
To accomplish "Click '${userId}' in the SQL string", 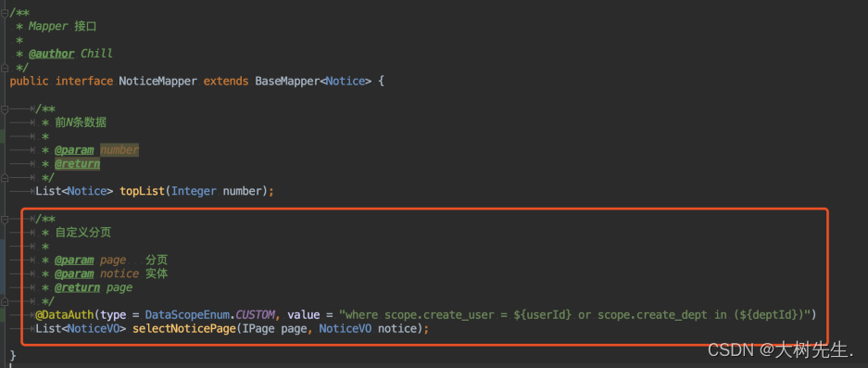I will [543, 315].
